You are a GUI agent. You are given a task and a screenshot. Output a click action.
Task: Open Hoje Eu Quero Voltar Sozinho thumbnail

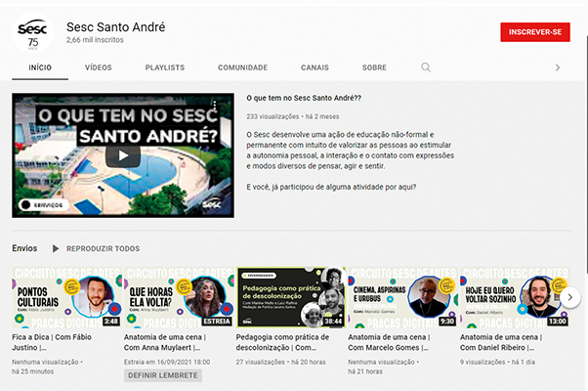click(515, 297)
